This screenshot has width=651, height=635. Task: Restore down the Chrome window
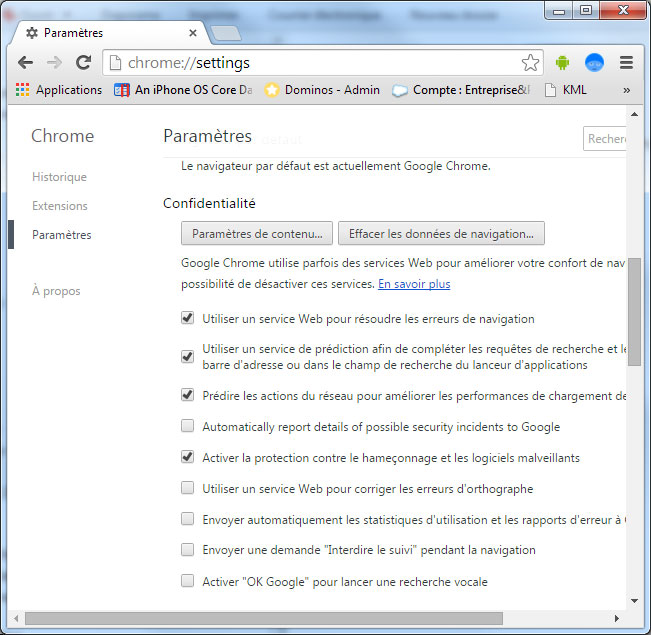586,10
